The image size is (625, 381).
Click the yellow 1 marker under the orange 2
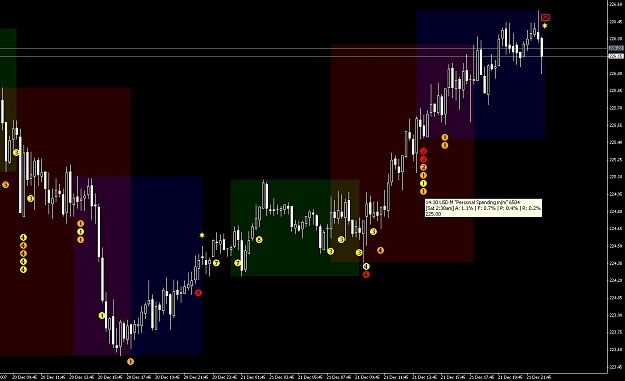tap(423, 183)
